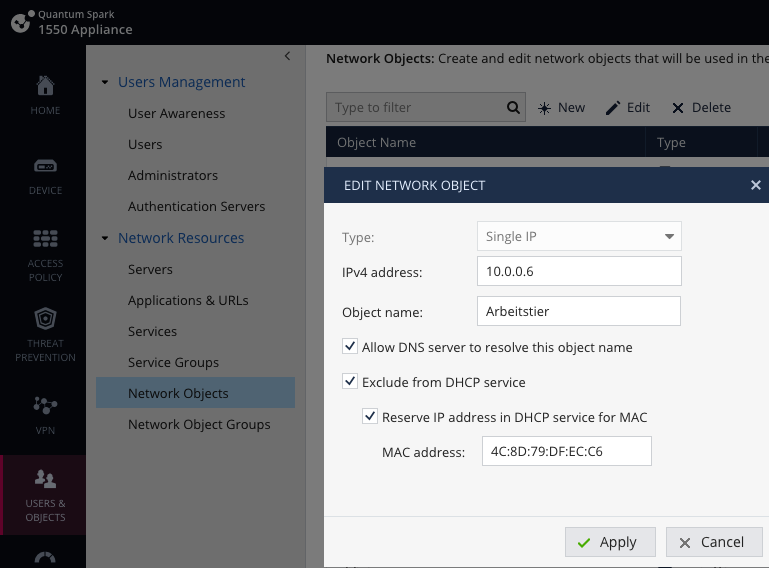Image resolution: width=769 pixels, height=568 pixels.
Task: Select Network Objects in sidebar
Action: coord(196,392)
